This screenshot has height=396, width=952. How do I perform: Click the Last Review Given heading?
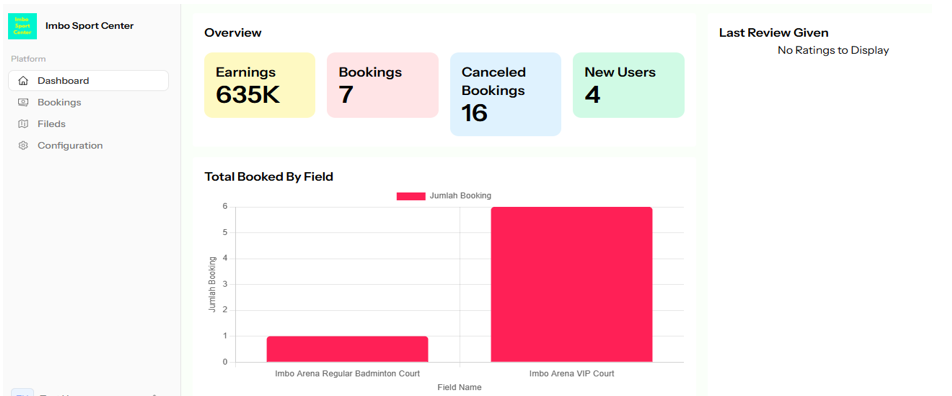tap(774, 33)
